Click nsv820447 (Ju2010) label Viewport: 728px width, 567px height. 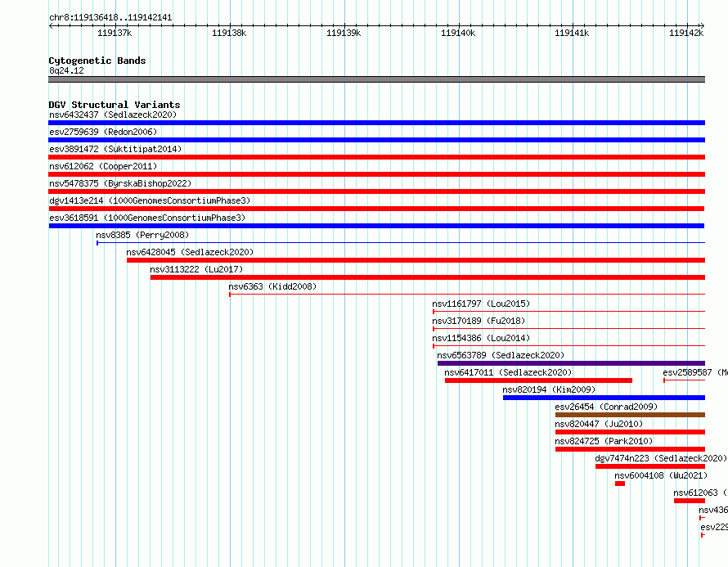[599, 424]
